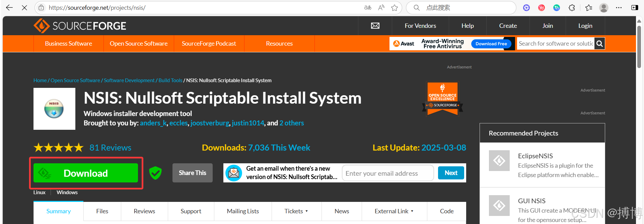The height and width of the screenshot is (224, 644).
Task: Click Avast Download Free button
Action: 491,44
